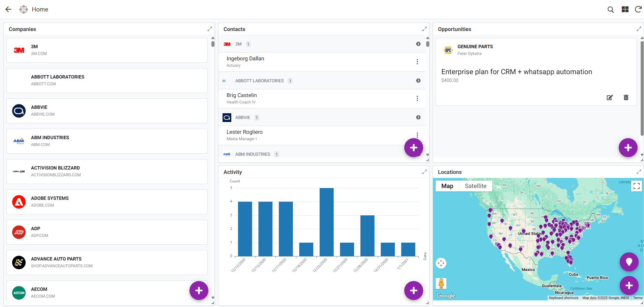Viewport: 644px width, 307px height.
Task: Switch map to Map view
Action: point(447,186)
